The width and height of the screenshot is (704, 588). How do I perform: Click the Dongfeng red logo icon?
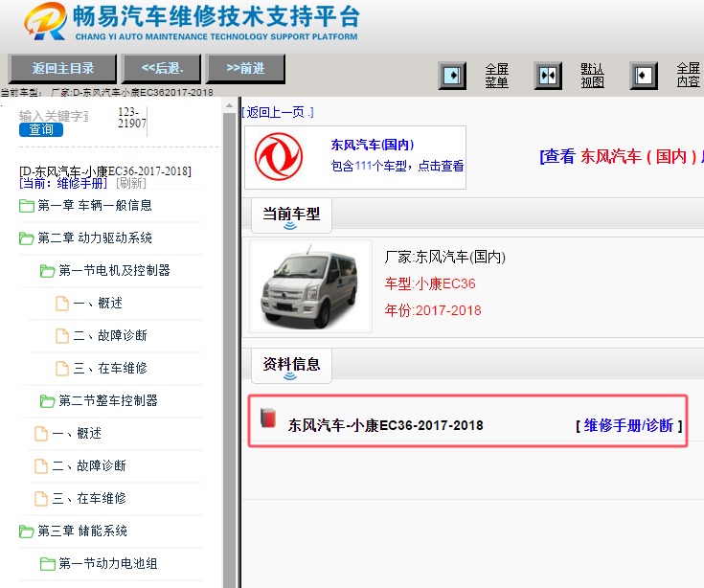tap(279, 157)
